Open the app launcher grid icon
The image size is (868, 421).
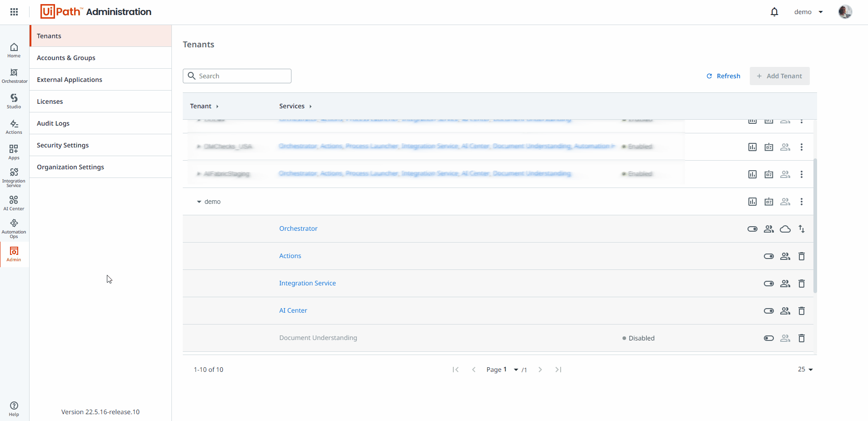(x=14, y=12)
